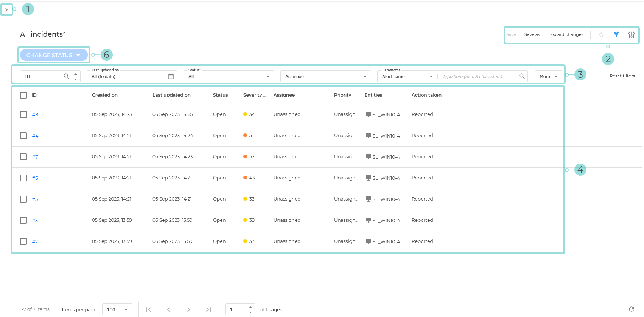Open the Assignee filter dropdown
This screenshot has width=644, height=317.
(326, 76)
